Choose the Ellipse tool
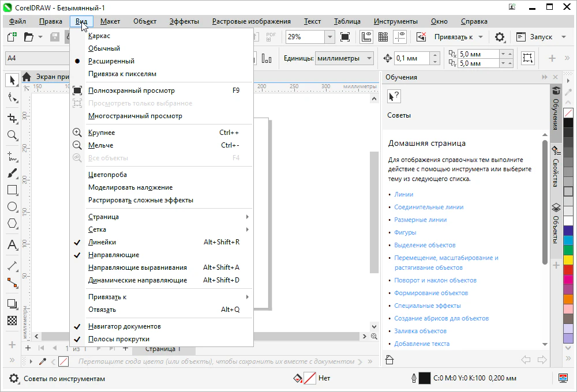The height and width of the screenshot is (392, 577). pyautogui.click(x=12, y=206)
